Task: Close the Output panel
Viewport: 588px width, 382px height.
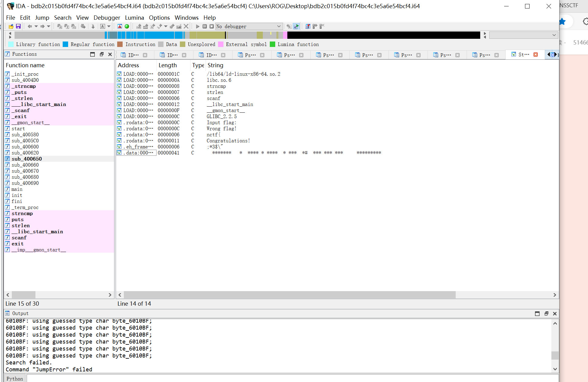Action: pos(555,314)
